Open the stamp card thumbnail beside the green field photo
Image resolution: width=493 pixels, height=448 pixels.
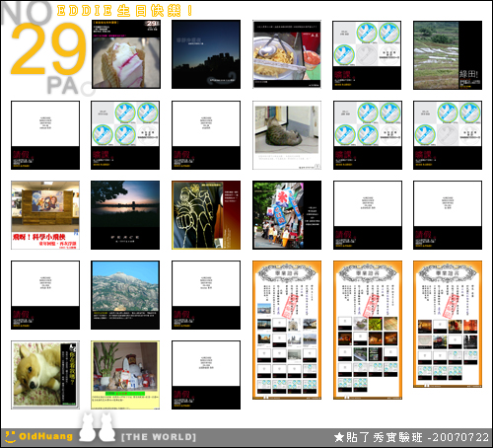pyautogui.click(x=367, y=55)
